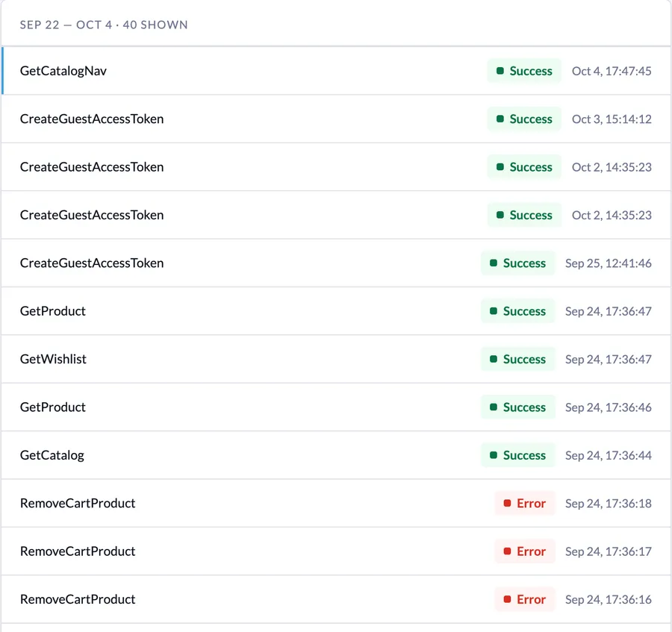Select the GetCatalog operation row

pos(336,454)
